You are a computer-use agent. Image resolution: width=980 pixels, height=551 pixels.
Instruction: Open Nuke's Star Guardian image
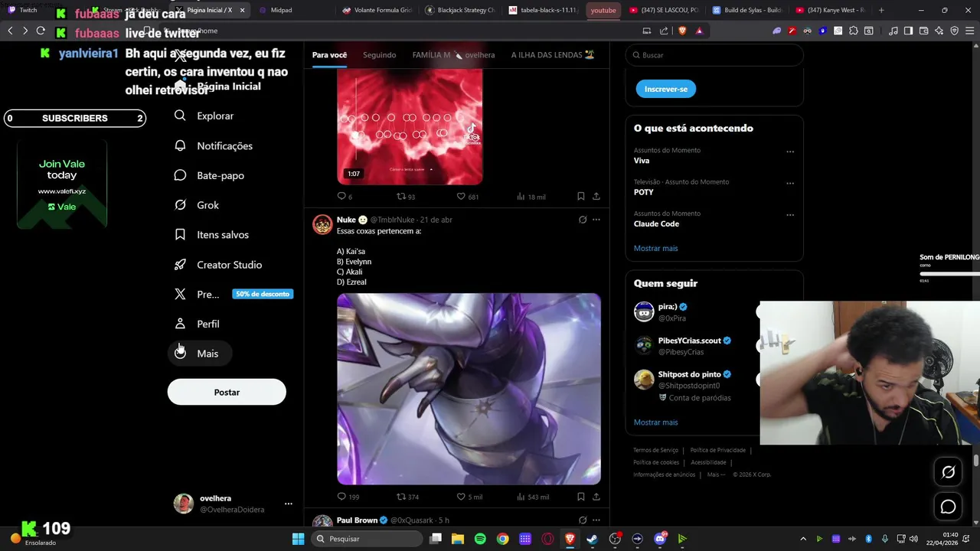(469, 389)
